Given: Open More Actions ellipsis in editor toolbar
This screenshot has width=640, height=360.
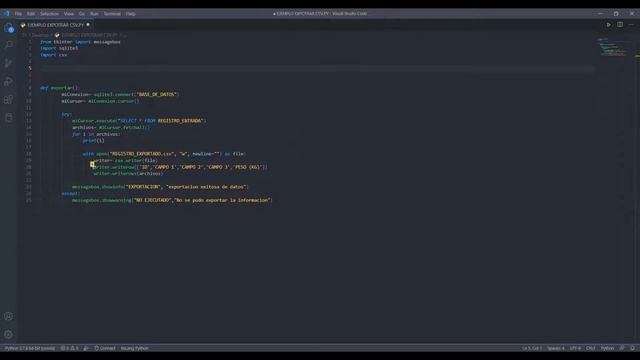Looking at the screenshot, I should click(x=631, y=25).
